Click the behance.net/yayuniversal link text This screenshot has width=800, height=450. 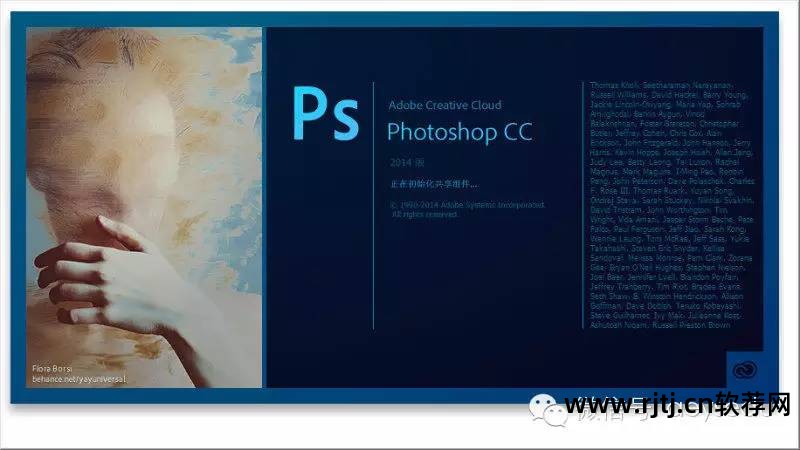79,379
